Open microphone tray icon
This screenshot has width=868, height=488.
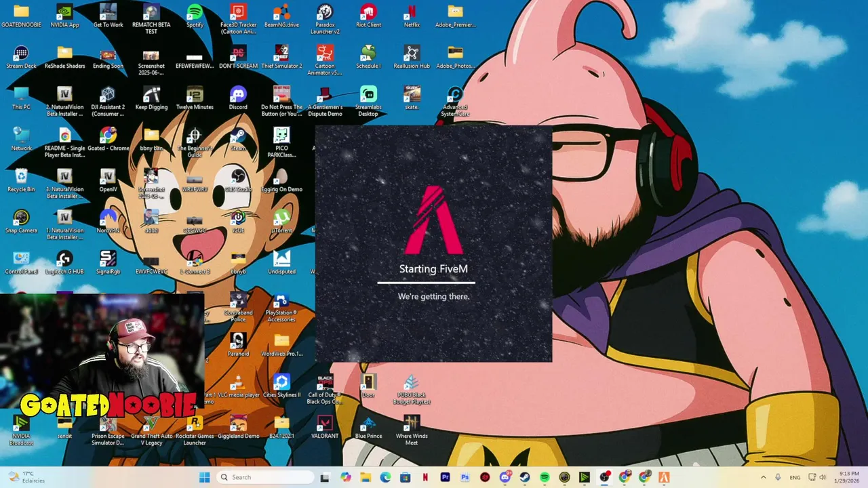778,477
